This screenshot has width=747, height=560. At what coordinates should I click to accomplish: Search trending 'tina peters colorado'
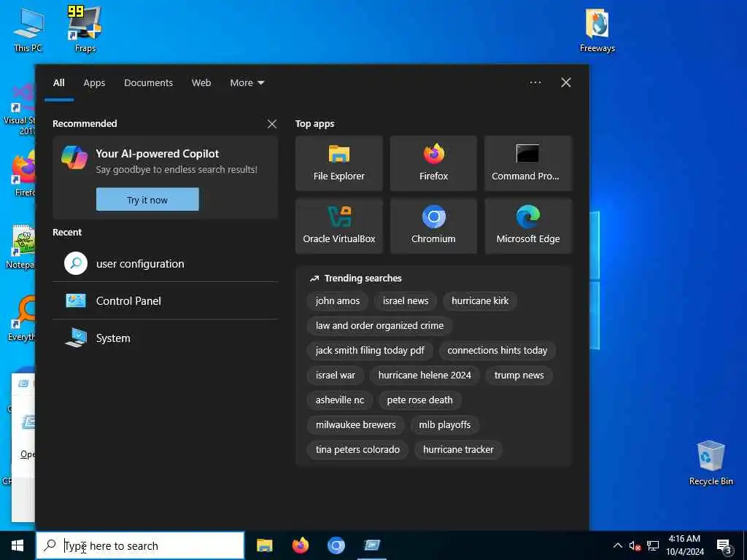click(x=357, y=449)
